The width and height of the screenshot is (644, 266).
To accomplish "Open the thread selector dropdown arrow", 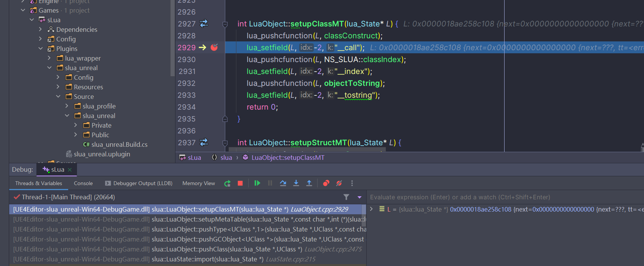I will pyautogui.click(x=359, y=197).
